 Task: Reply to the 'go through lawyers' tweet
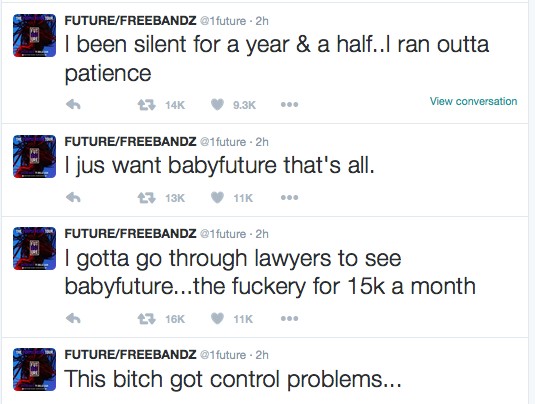[x=73, y=318]
